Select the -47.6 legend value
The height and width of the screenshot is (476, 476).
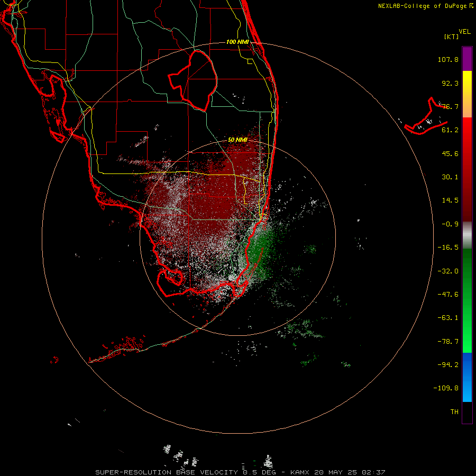point(448,295)
